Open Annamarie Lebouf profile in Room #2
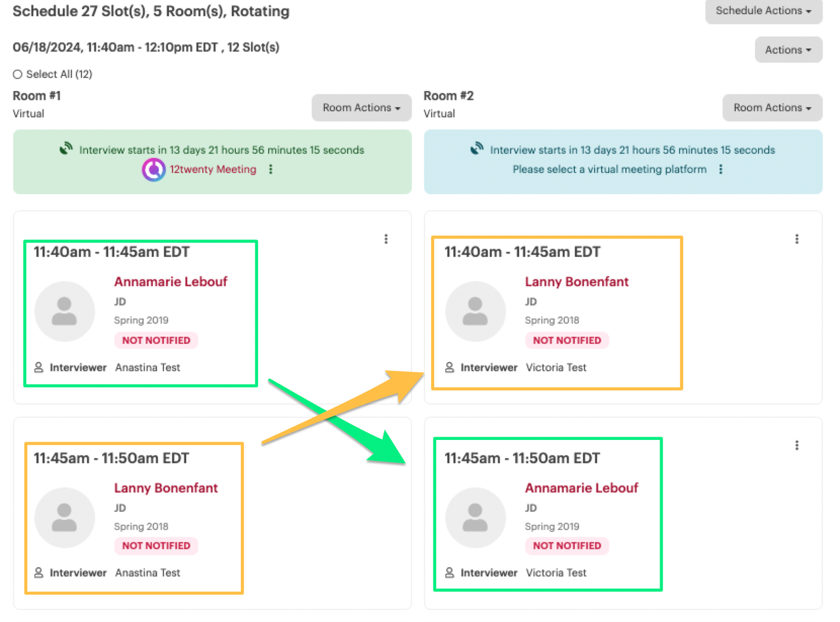This screenshot has width=840, height=622. point(581,488)
